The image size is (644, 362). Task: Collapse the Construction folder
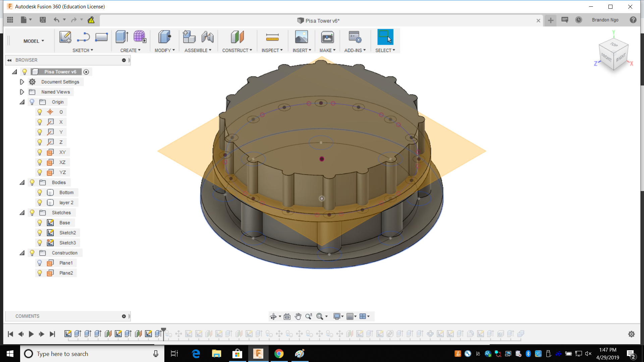tap(22, 253)
